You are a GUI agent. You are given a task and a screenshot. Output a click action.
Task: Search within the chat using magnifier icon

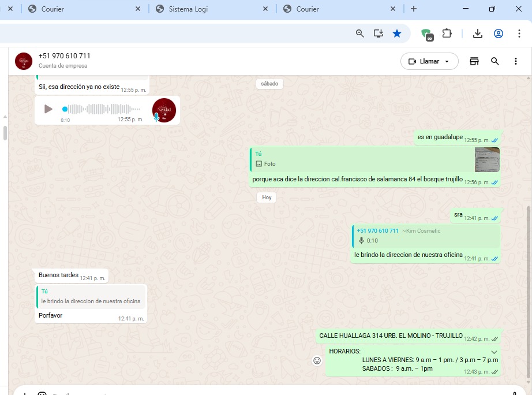pos(494,61)
